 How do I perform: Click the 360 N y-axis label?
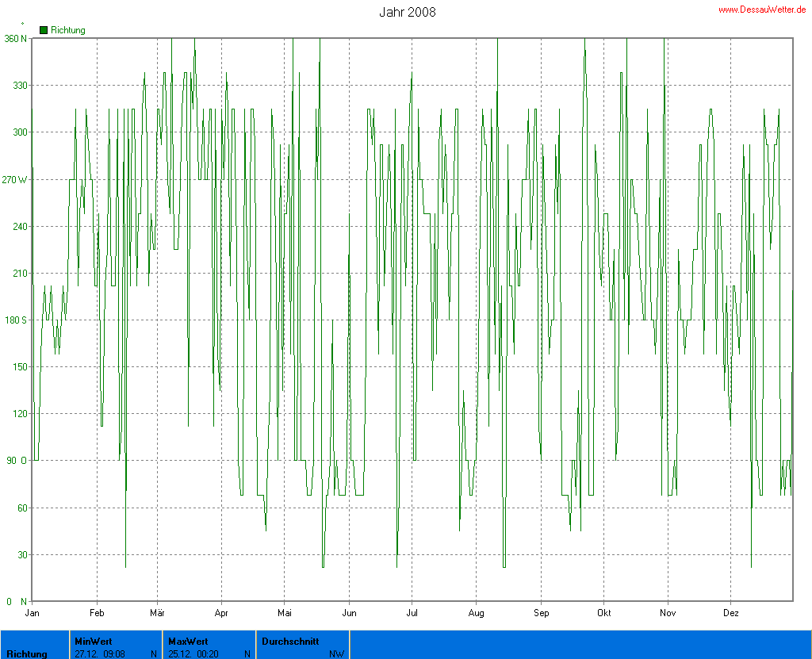(x=15, y=38)
